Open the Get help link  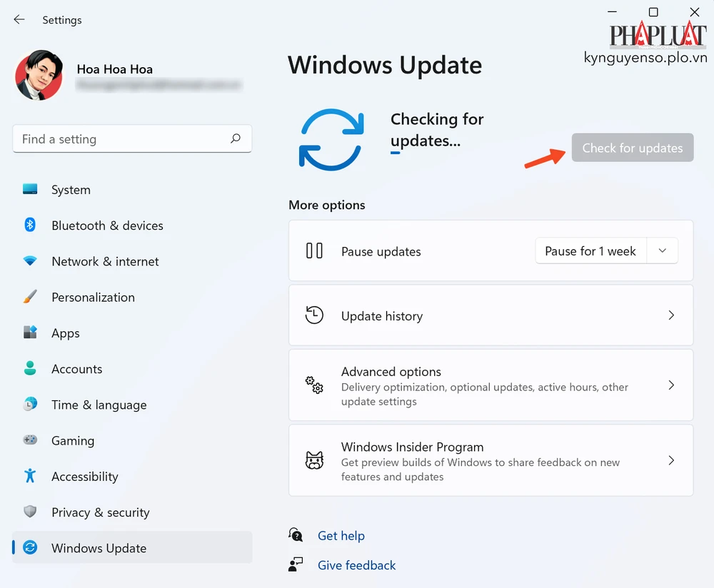(x=341, y=536)
